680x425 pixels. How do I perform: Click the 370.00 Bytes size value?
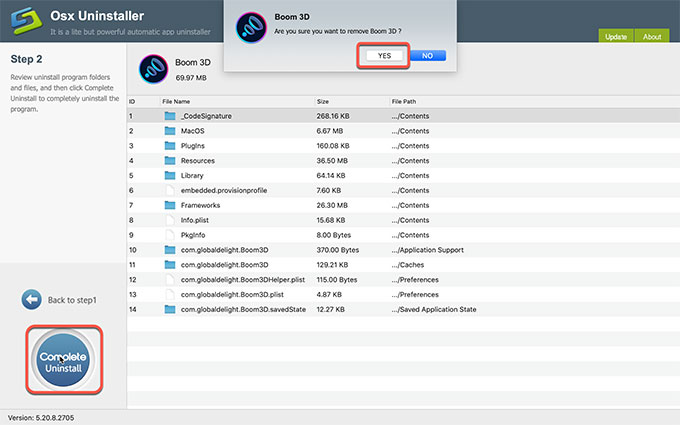pos(338,250)
